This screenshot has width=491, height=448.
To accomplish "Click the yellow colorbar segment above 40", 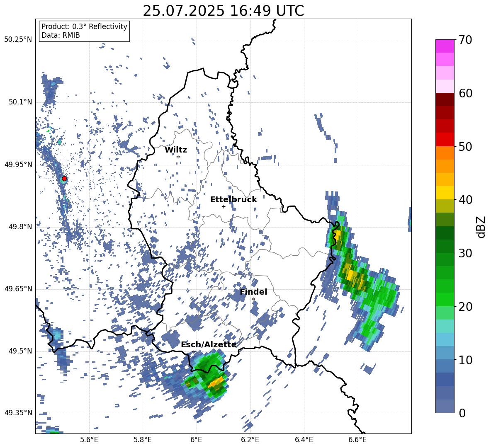I will click(x=445, y=193).
